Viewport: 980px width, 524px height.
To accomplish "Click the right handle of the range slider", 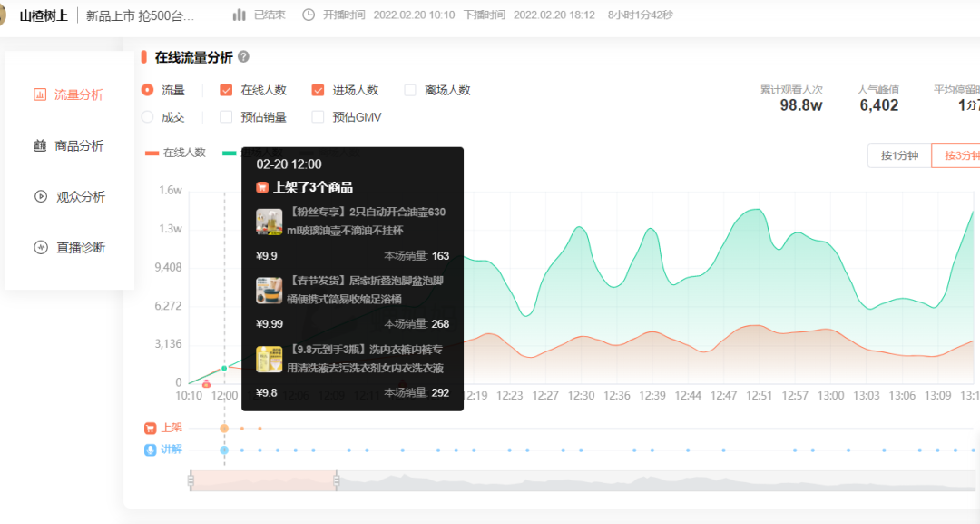I will pyautogui.click(x=337, y=480).
